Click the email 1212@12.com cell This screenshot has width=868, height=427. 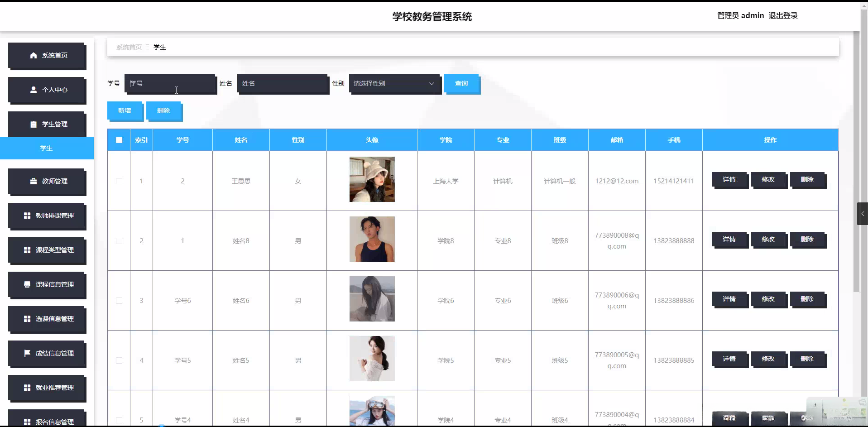click(617, 181)
